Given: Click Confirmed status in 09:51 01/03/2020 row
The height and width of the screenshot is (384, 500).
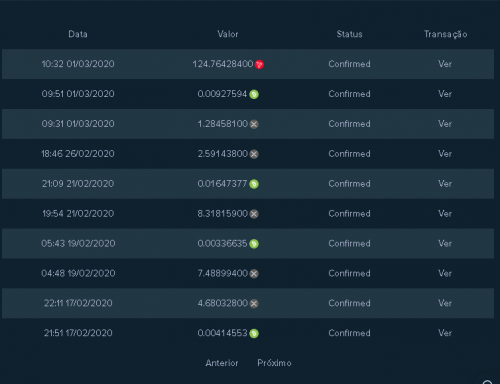Looking at the screenshot, I should click(x=349, y=94).
